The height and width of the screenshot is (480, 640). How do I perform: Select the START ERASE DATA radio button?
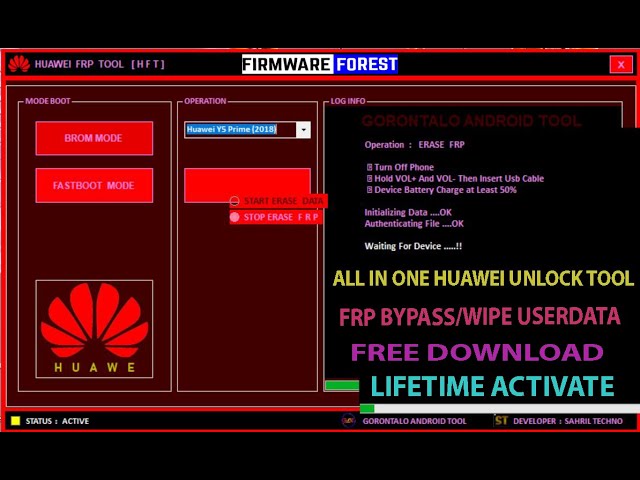(235, 201)
